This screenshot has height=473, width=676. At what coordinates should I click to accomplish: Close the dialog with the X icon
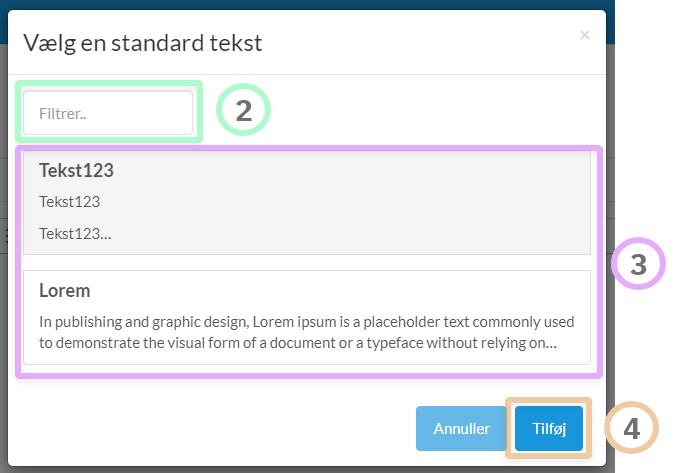[x=584, y=35]
